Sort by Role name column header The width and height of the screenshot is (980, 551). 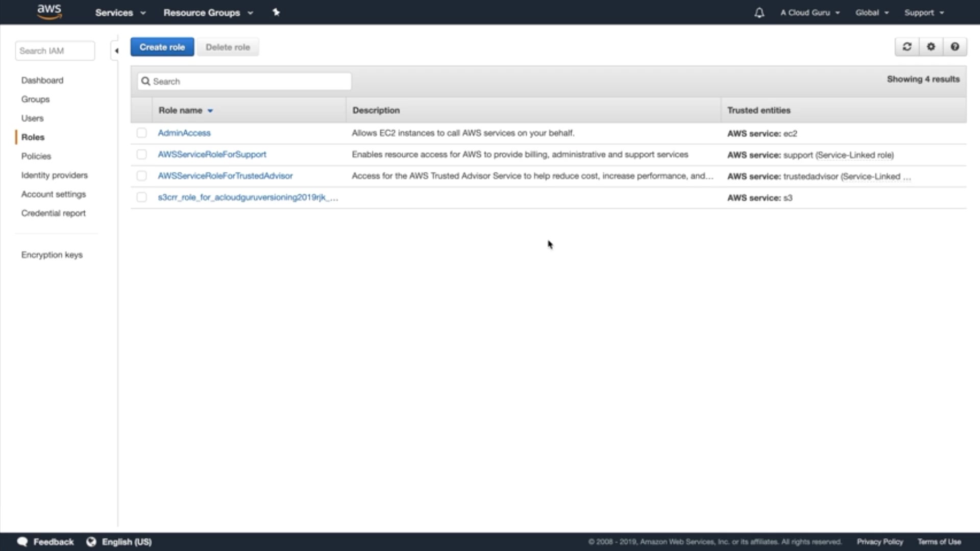[181, 111]
